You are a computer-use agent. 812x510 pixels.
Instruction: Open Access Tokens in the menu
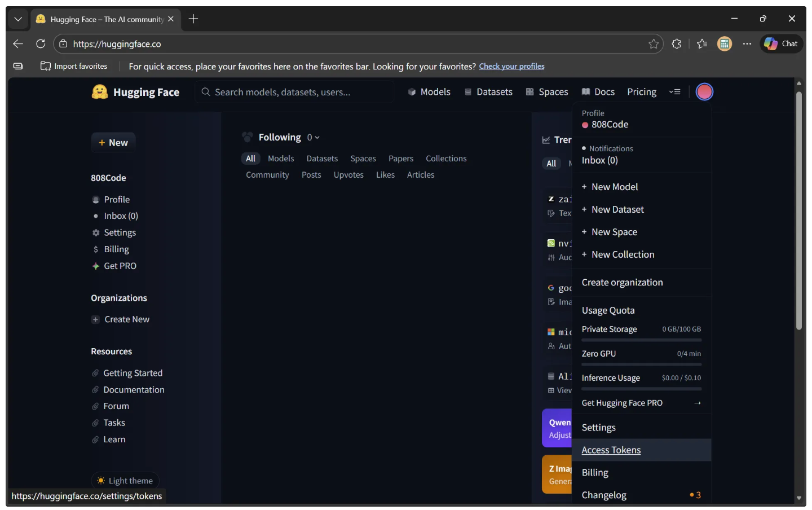tap(641, 450)
